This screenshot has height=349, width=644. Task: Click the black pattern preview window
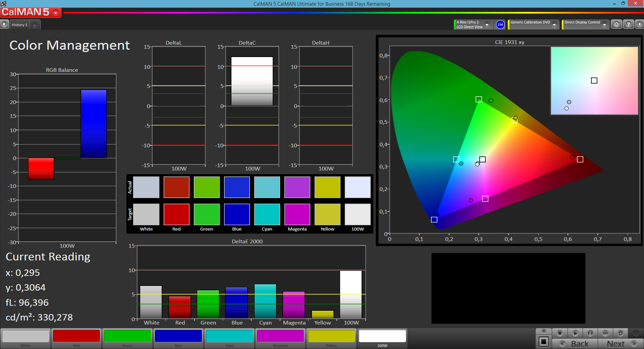pos(508,288)
